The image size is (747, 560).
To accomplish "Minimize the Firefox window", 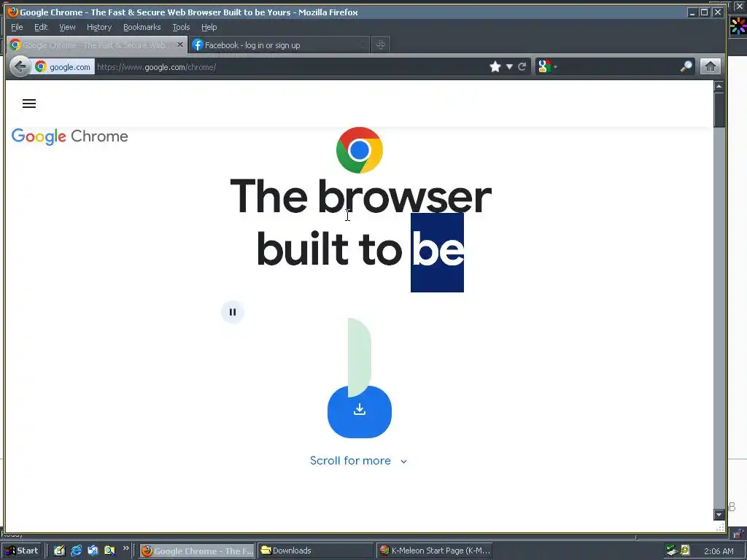I will coord(692,12).
